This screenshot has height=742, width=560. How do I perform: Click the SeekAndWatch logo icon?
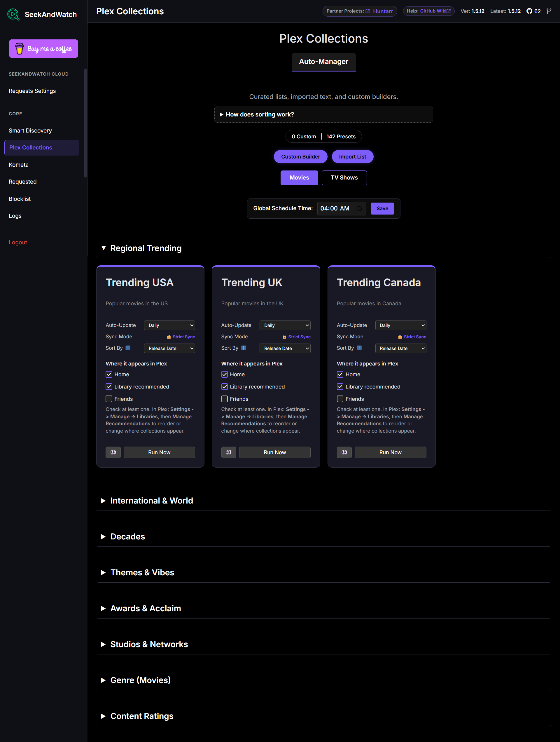[13, 14]
